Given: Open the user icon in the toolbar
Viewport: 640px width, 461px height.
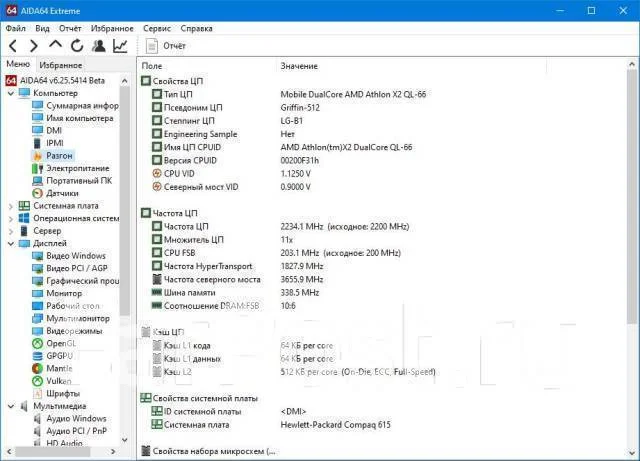Looking at the screenshot, I should pyautogui.click(x=98, y=46).
